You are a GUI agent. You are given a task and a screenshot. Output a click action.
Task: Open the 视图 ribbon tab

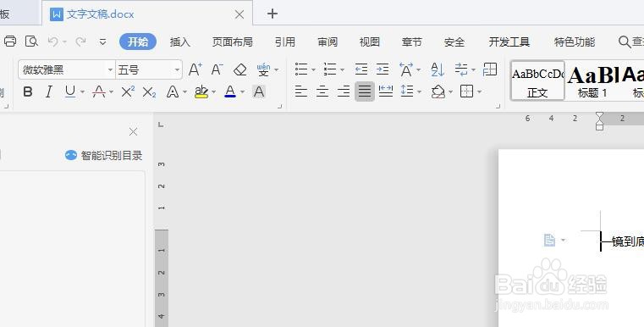369,42
